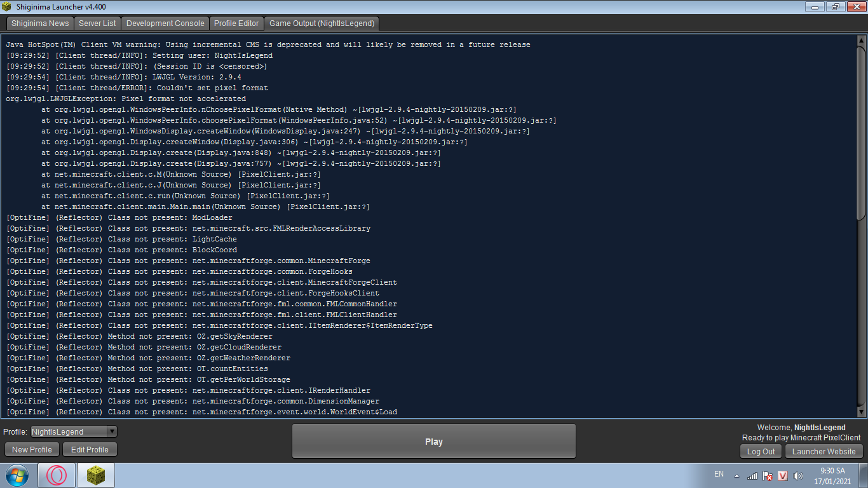
Task: Click the 'OZ.getWeatherRenderer' log line
Action: tap(148, 358)
